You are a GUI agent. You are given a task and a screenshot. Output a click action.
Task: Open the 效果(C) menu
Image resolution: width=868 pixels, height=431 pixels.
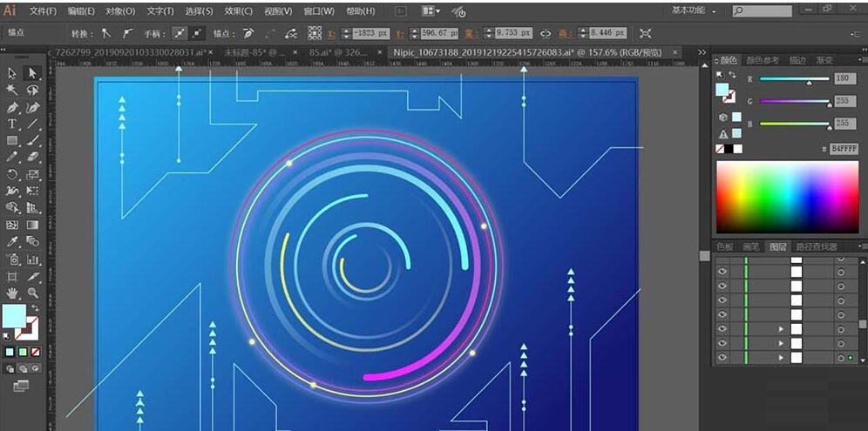tap(238, 11)
